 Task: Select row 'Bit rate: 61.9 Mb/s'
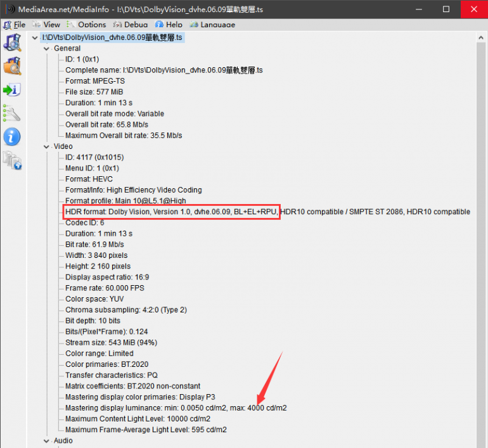[94, 245]
